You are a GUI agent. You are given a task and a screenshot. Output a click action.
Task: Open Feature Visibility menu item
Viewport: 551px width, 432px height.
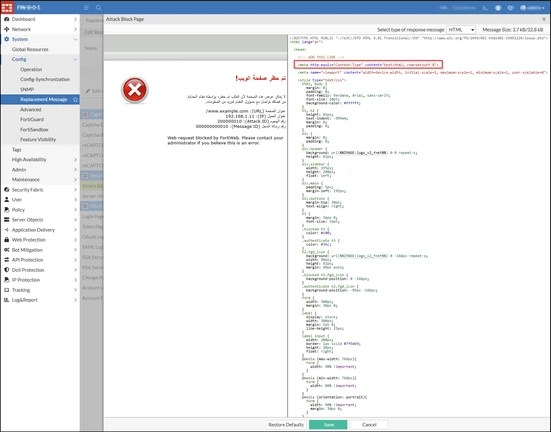(x=38, y=139)
